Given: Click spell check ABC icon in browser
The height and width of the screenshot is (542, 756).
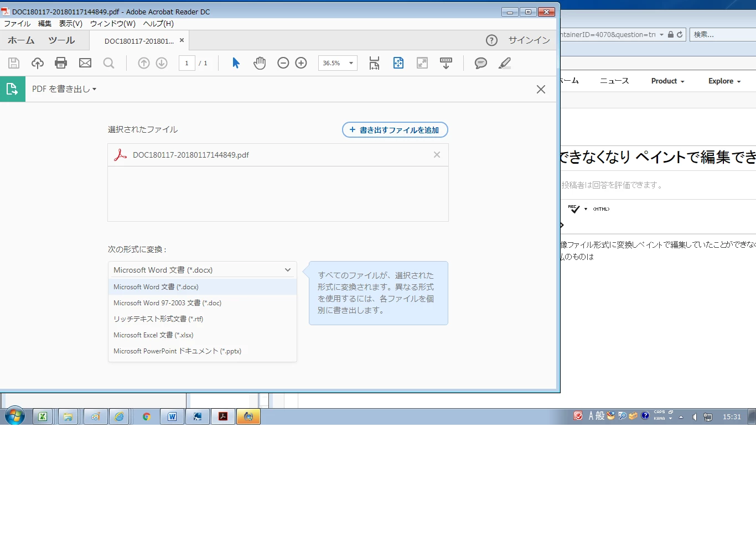Looking at the screenshot, I should [574, 209].
